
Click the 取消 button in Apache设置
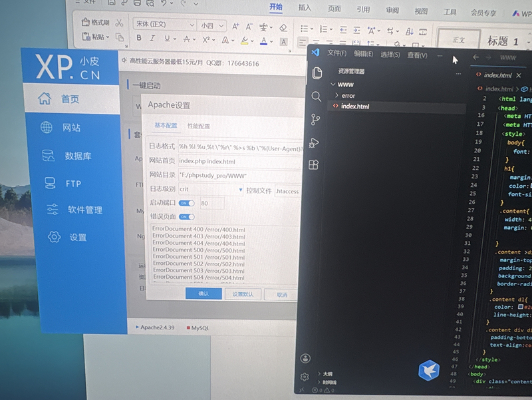[x=281, y=295]
